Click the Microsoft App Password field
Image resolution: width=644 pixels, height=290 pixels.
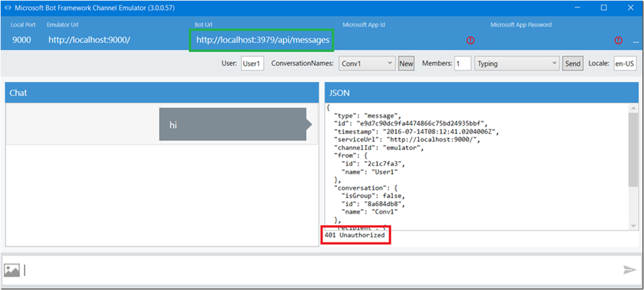point(551,40)
